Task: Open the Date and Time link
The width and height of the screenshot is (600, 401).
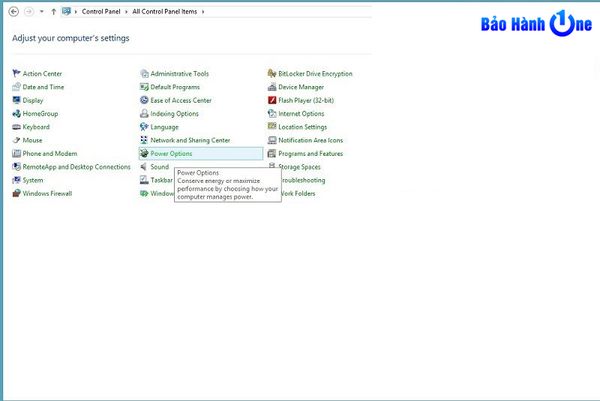Action: pos(43,87)
